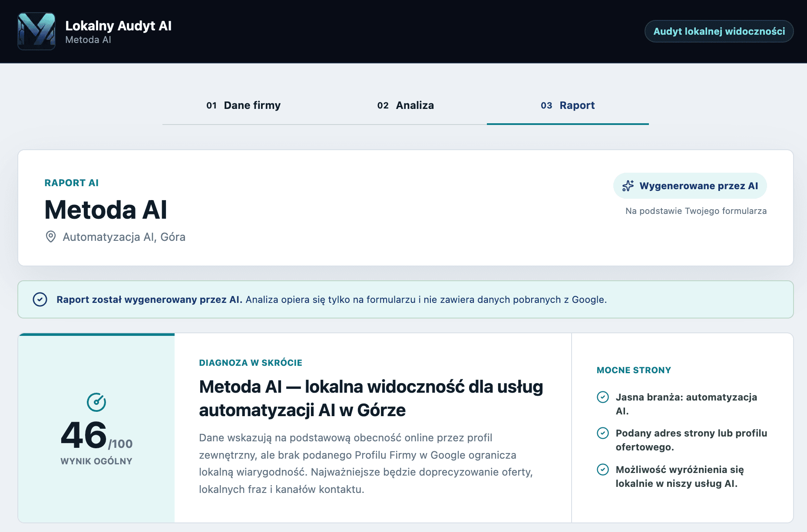Click the Lokalny Audyt AI header title
Viewport: 807px width, 532px height.
[118, 26]
